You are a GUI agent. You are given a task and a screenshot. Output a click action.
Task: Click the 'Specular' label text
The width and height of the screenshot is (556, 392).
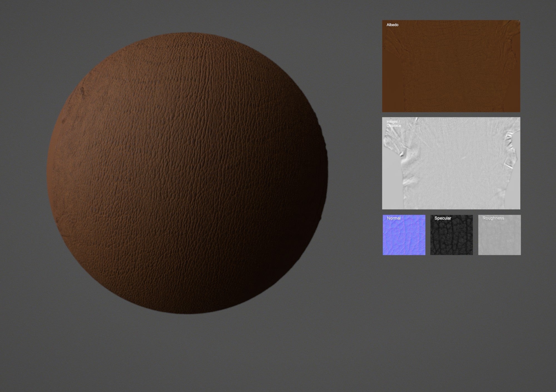pos(443,218)
